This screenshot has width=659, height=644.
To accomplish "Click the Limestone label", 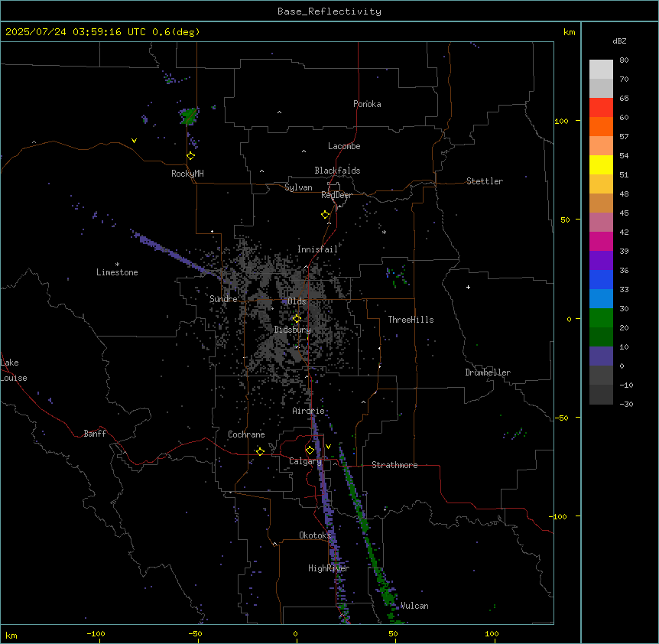I will [117, 272].
